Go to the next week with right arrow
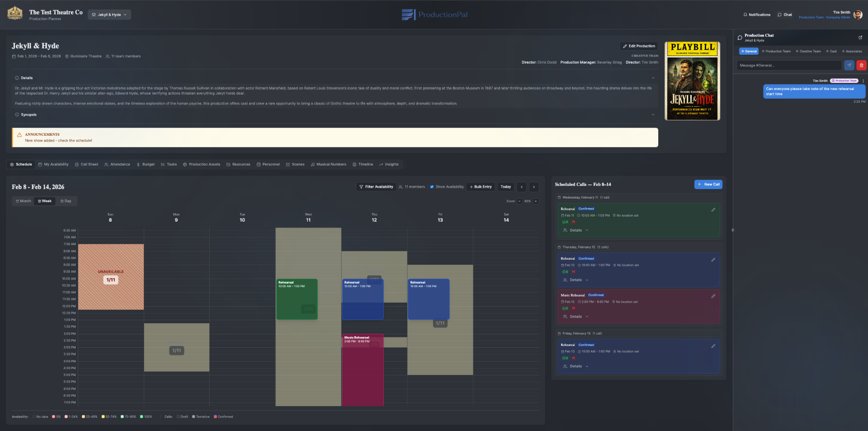868x431 pixels. [533, 187]
